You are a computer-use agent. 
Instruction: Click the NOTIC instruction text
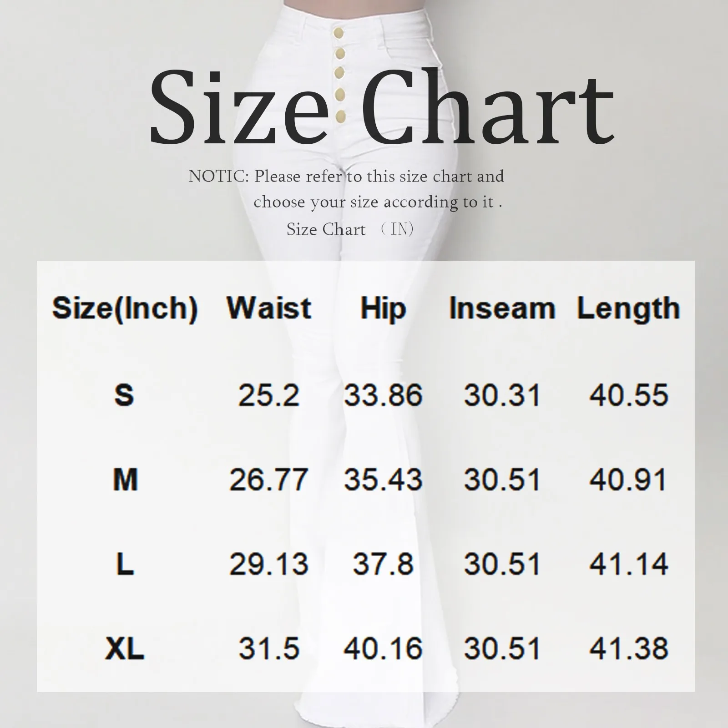pos(346,189)
